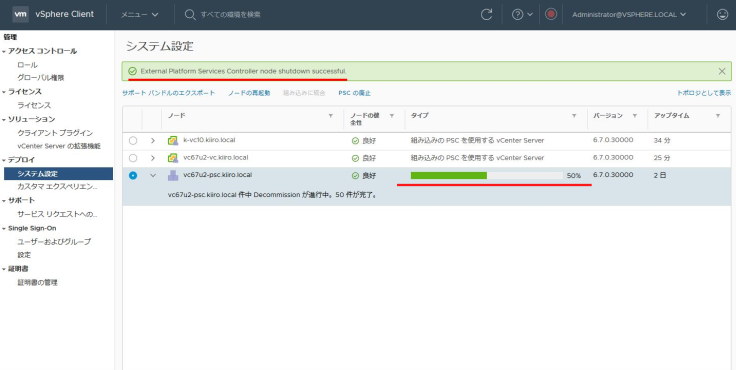This screenshot has width=736, height=370.
Task: Click health check icon for vc67u2-psc row
Action: pyautogui.click(x=355, y=176)
